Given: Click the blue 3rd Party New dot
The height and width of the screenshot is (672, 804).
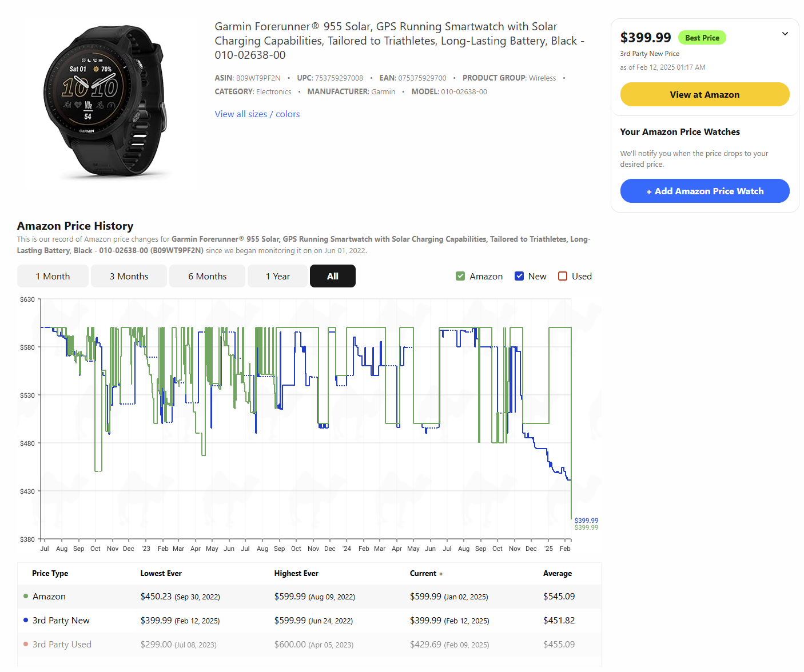Looking at the screenshot, I should [x=26, y=620].
